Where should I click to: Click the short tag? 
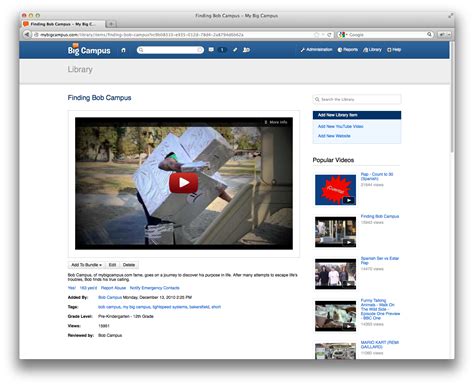click(x=216, y=307)
